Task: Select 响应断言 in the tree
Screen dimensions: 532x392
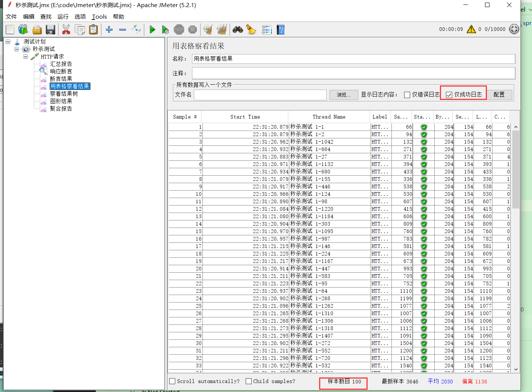Action: 61,71
